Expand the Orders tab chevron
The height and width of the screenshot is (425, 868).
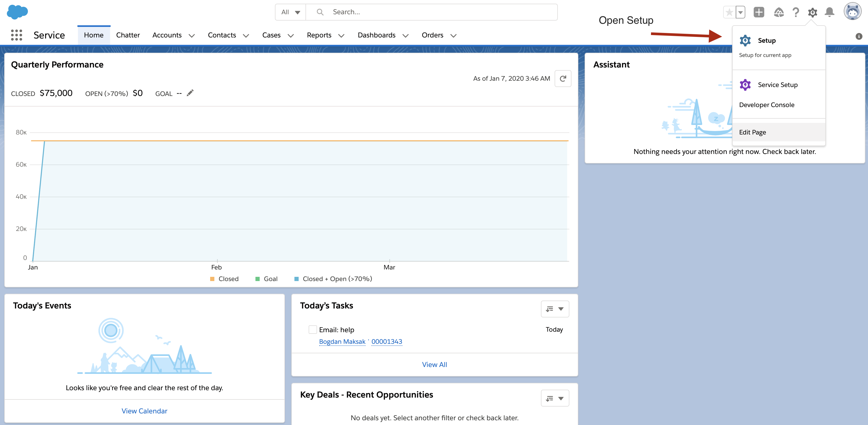[453, 36]
